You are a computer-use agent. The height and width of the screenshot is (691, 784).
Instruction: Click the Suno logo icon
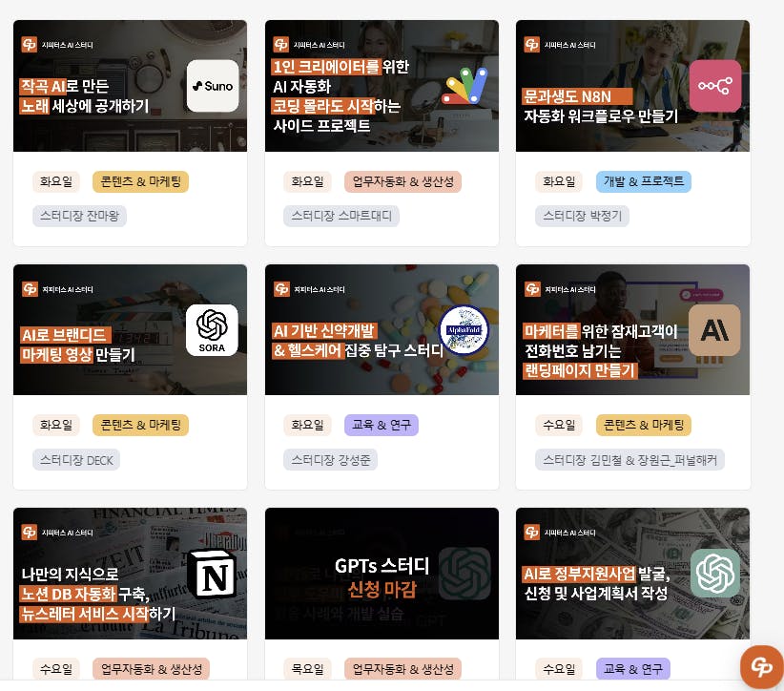click(213, 86)
